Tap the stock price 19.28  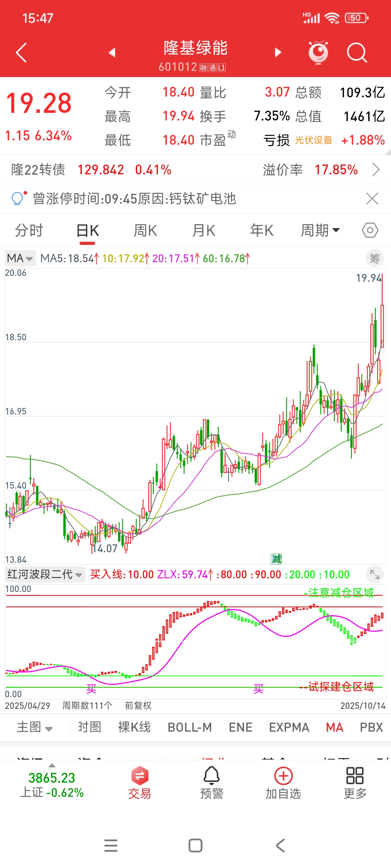[x=39, y=103]
